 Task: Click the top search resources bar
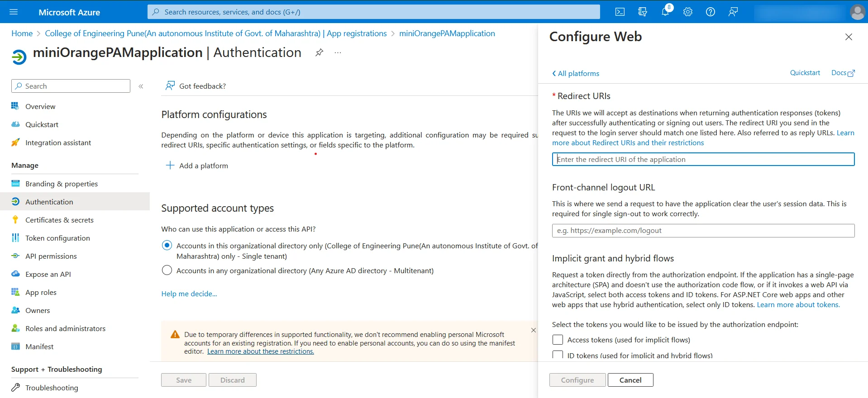point(374,12)
